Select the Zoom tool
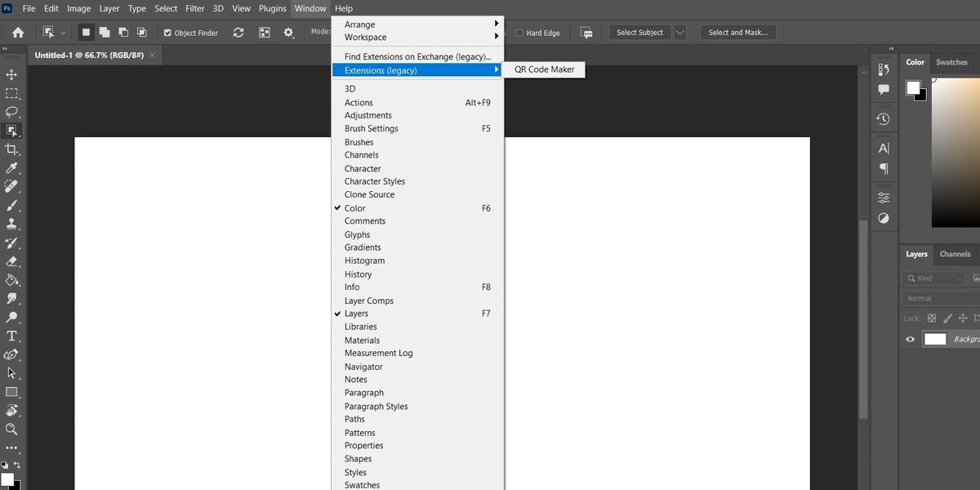The width and height of the screenshot is (980, 490). coord(11,429)
